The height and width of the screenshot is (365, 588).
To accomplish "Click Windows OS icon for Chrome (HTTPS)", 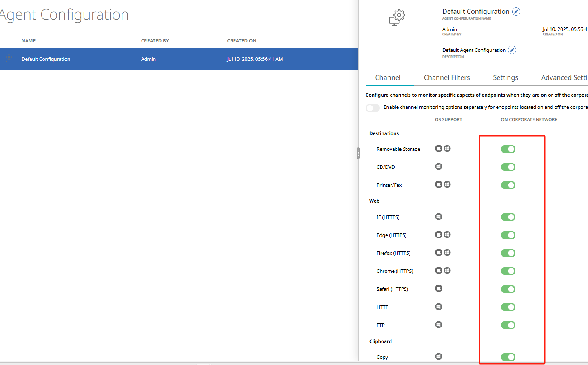I will tap(447, 270).
